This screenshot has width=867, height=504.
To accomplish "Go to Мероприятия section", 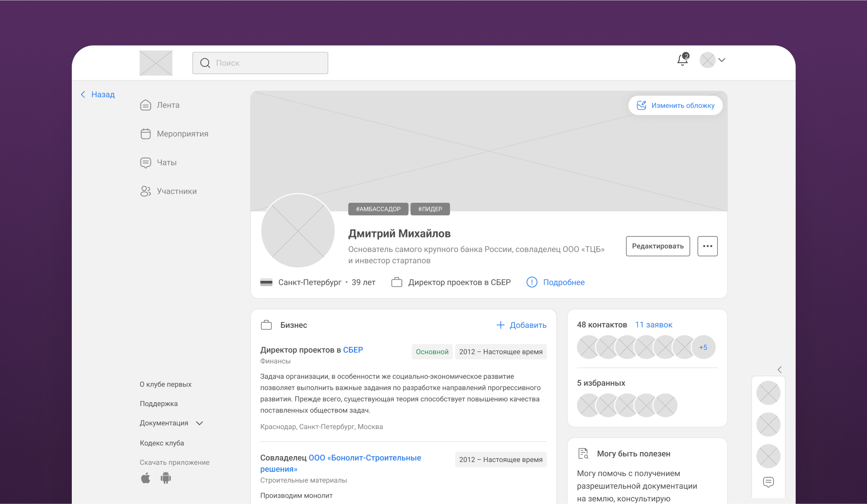I will 182,134.
